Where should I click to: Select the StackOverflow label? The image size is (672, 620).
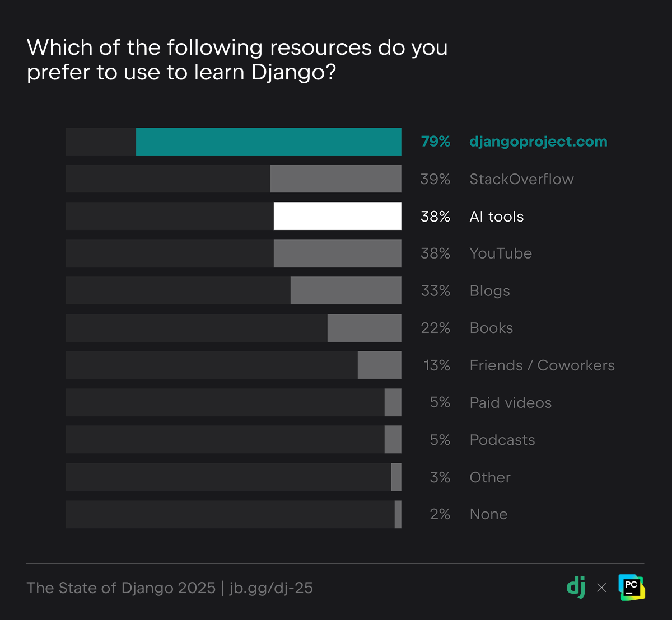pyautogui.click(x=521, y=179)
